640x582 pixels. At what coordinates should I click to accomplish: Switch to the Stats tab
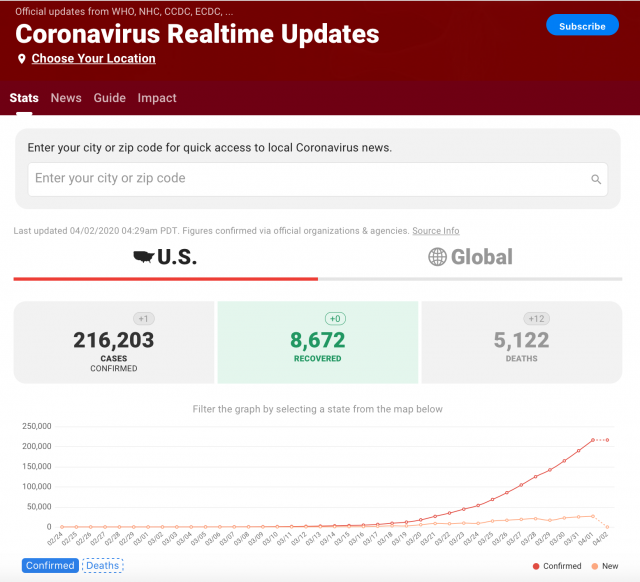(24, 98)
